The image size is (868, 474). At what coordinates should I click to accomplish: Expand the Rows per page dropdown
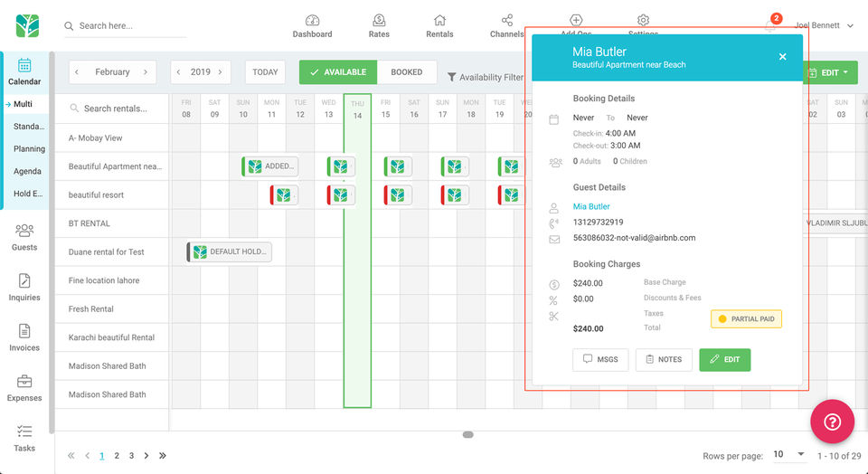tap(789, 454)
